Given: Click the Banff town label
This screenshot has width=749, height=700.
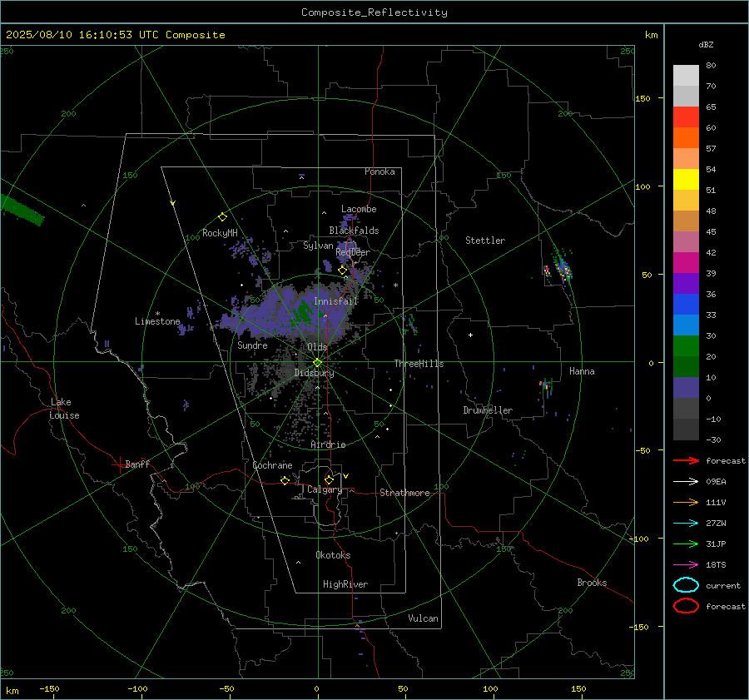Looking at the screenshot, I should [137, 464].
